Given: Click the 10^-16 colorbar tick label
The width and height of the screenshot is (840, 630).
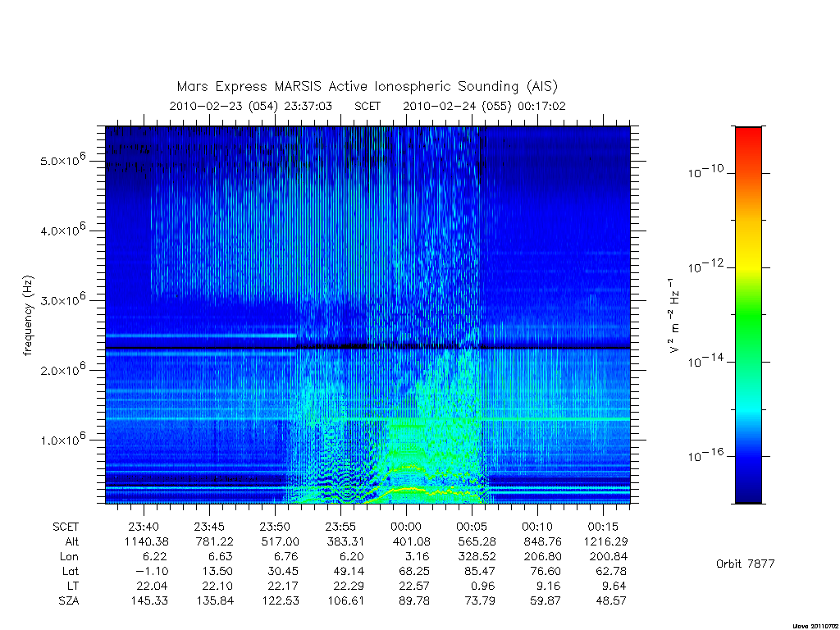Looking at the screenshot, I should coord(705,454).
